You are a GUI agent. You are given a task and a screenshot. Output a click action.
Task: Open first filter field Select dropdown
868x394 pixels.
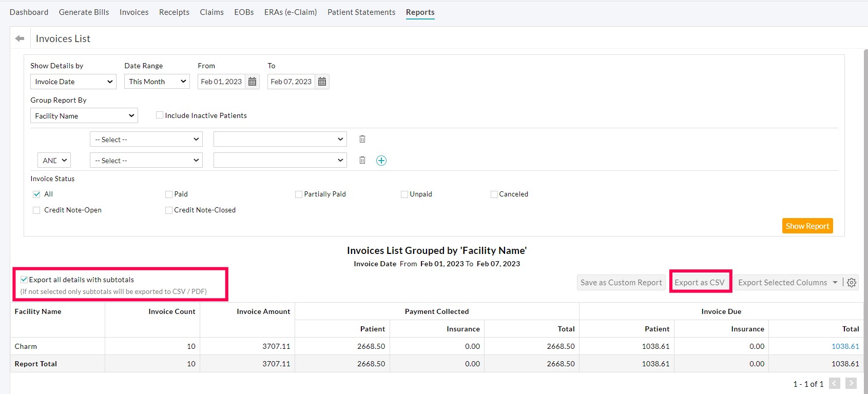(x=146, y=140)
